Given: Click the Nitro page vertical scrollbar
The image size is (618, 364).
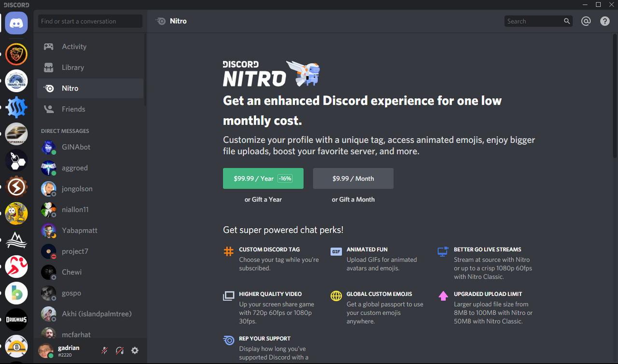Looking at the screenshot, I should [615, 96].
